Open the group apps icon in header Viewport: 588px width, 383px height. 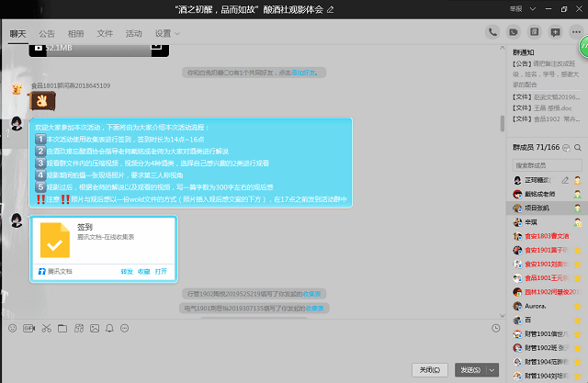pos(535,32)
